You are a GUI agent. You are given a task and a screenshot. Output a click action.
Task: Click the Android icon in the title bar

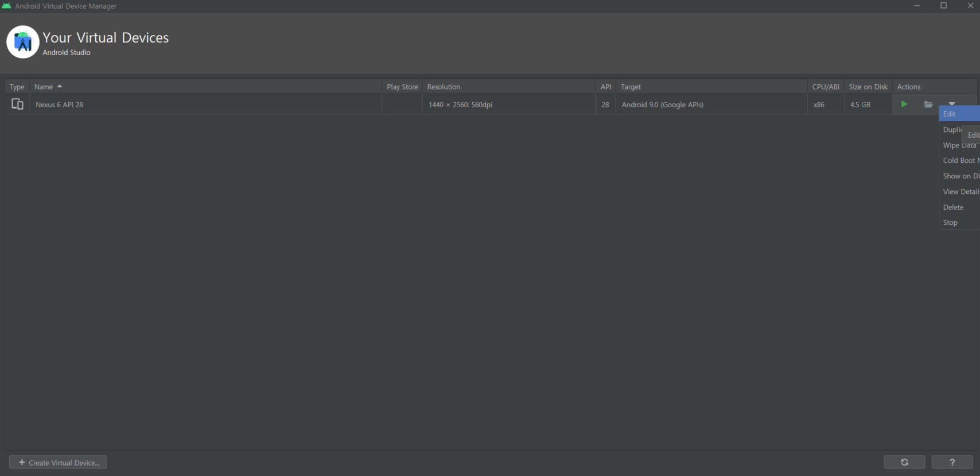coord(7,6)
